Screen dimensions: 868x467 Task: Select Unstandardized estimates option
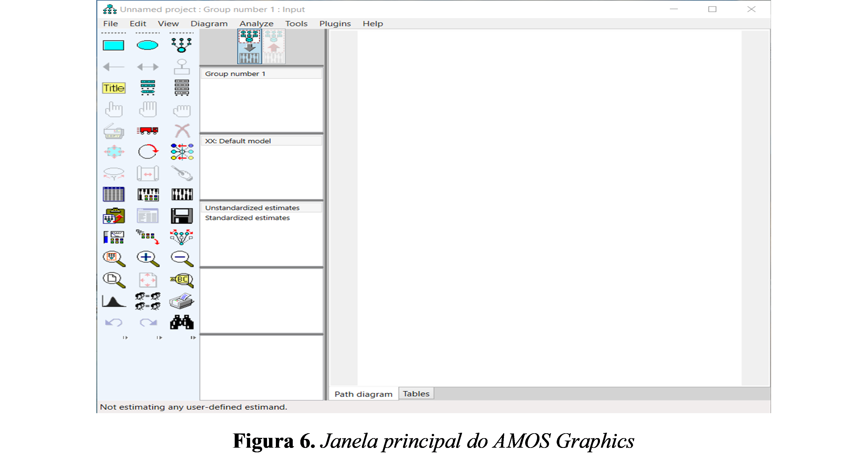pyautogui.click(x=252, y=208)
